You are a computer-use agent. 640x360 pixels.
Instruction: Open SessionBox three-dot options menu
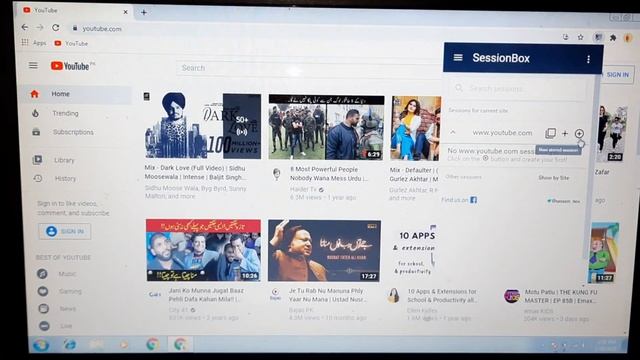[588, 59]
